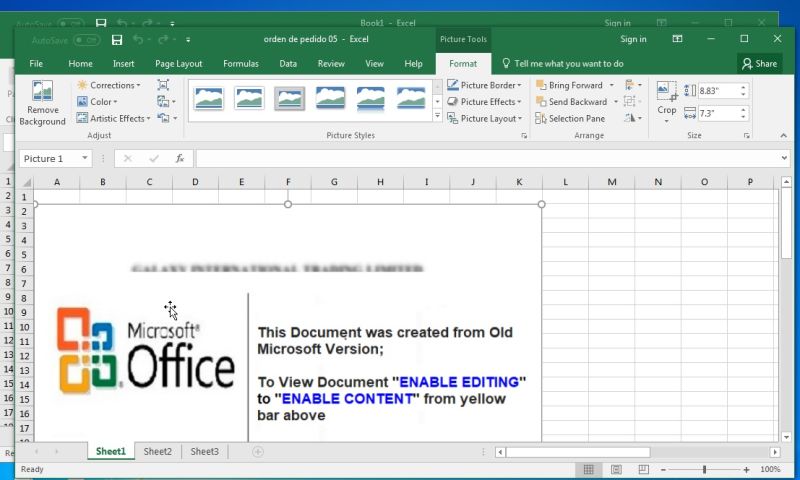Viewport: 800px width, 480px height.
Task: Open the Name Box dropdown showing Picture 1
Action: tap(85, 158)
